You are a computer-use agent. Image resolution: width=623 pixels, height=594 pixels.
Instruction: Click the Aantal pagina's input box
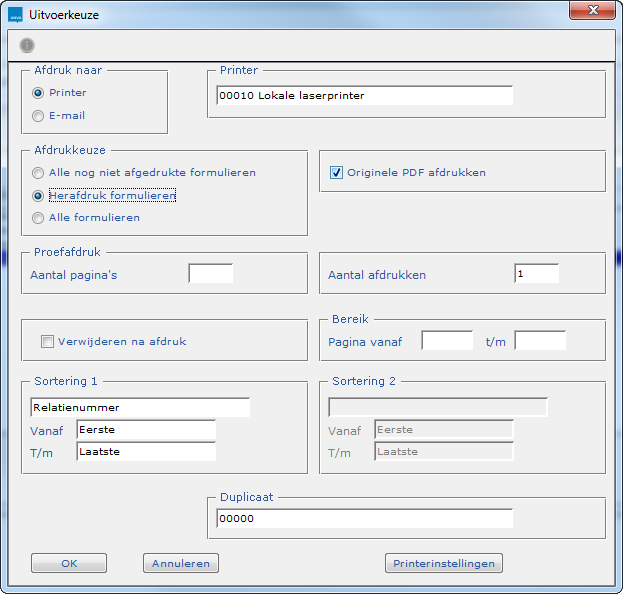(210, 274)
